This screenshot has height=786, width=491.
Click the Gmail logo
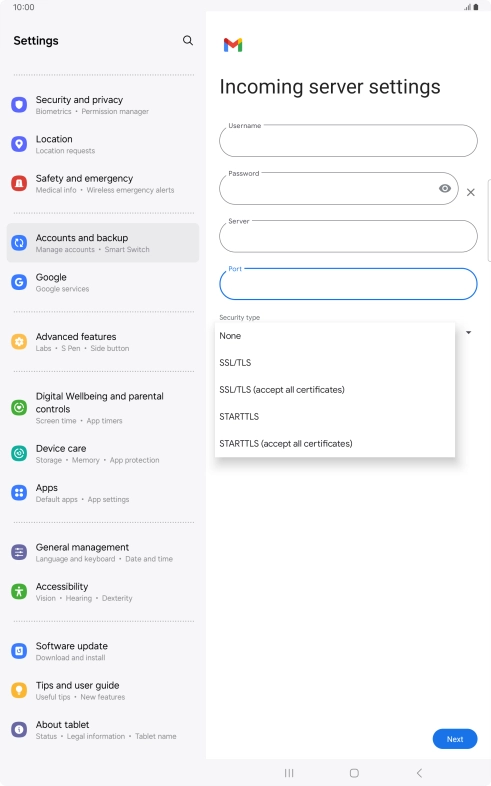pyautogui.click(x=233, y=45)
